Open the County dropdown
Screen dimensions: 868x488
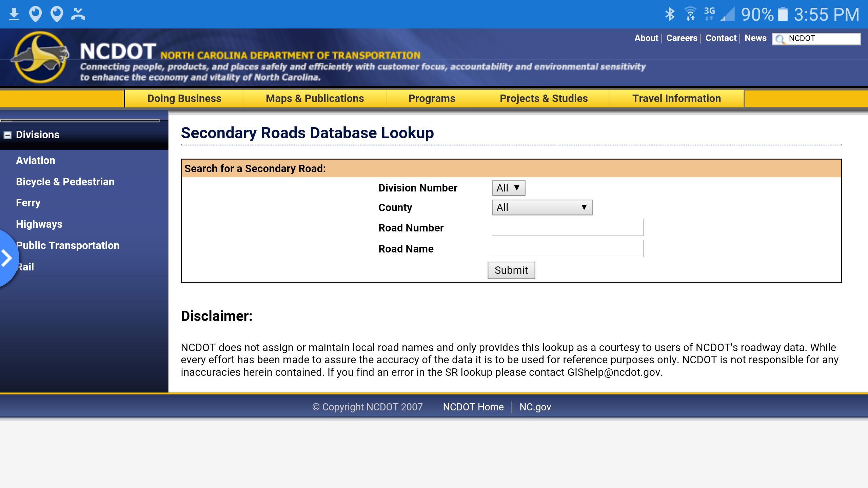542,207
